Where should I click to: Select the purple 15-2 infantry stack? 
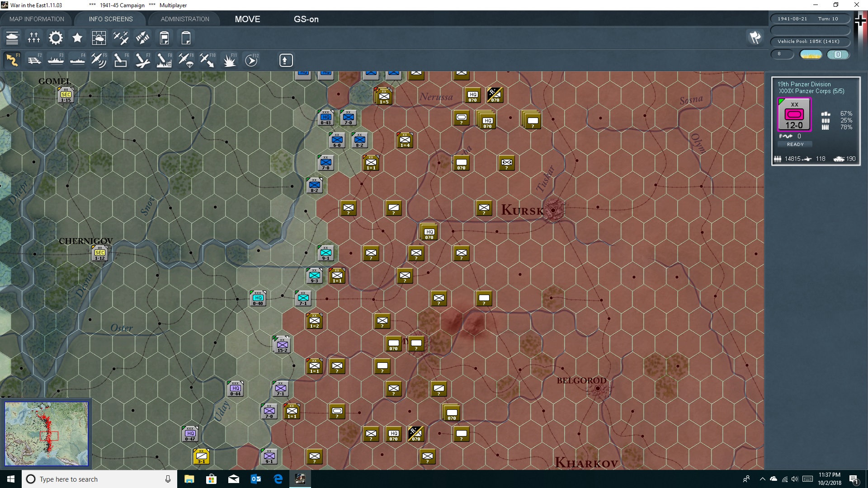(282, 344)
